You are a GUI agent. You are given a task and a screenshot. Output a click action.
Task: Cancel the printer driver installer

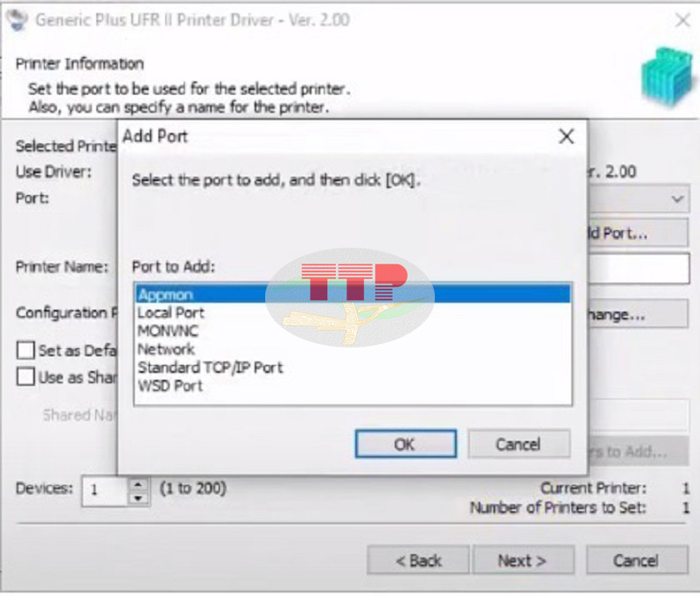tap(637, 560)
